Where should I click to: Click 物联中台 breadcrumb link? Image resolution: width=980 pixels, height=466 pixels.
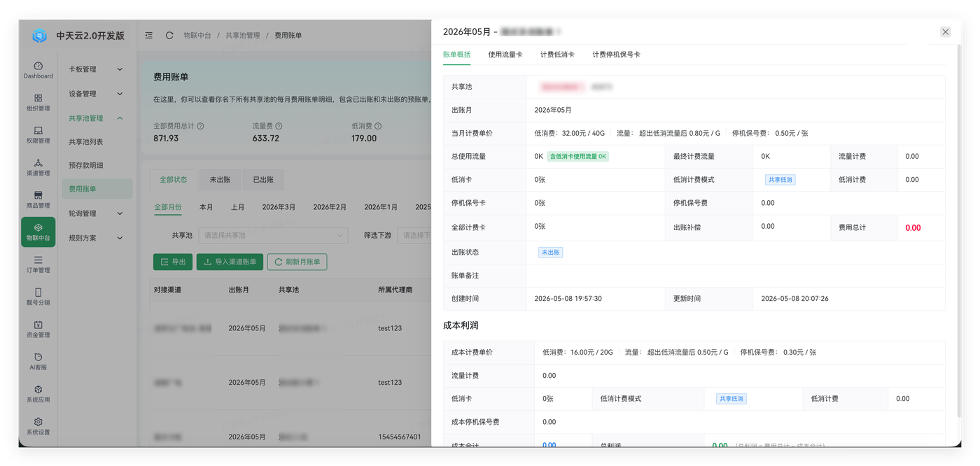click(x=197, y=35)
